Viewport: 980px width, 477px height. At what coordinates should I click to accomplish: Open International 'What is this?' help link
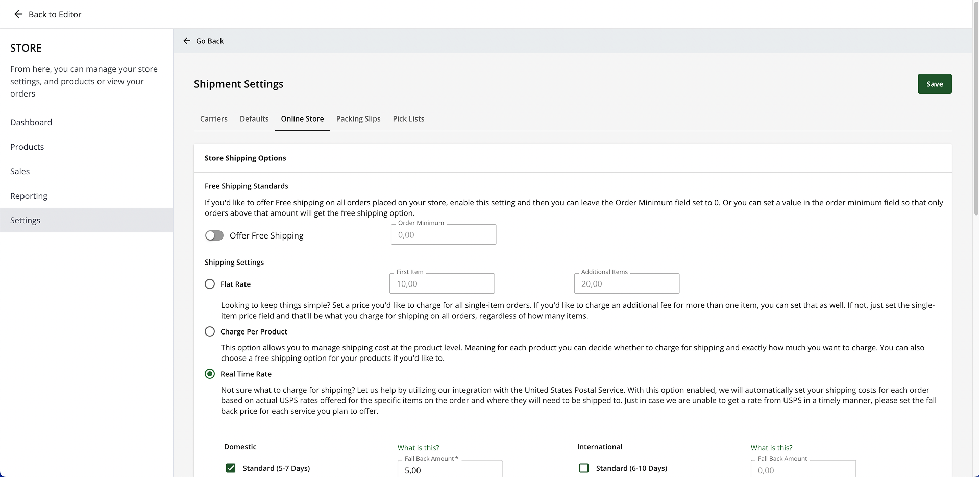[771, 448]
